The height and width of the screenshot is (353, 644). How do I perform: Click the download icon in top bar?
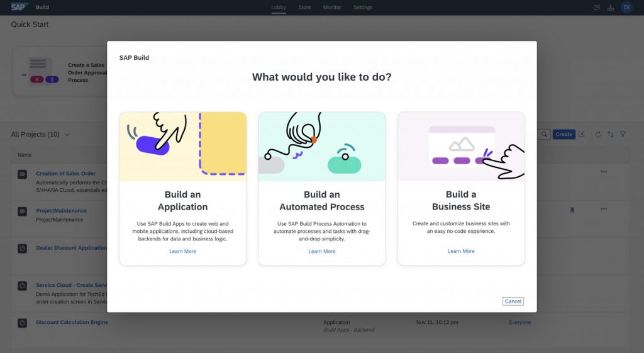(611, 8)
